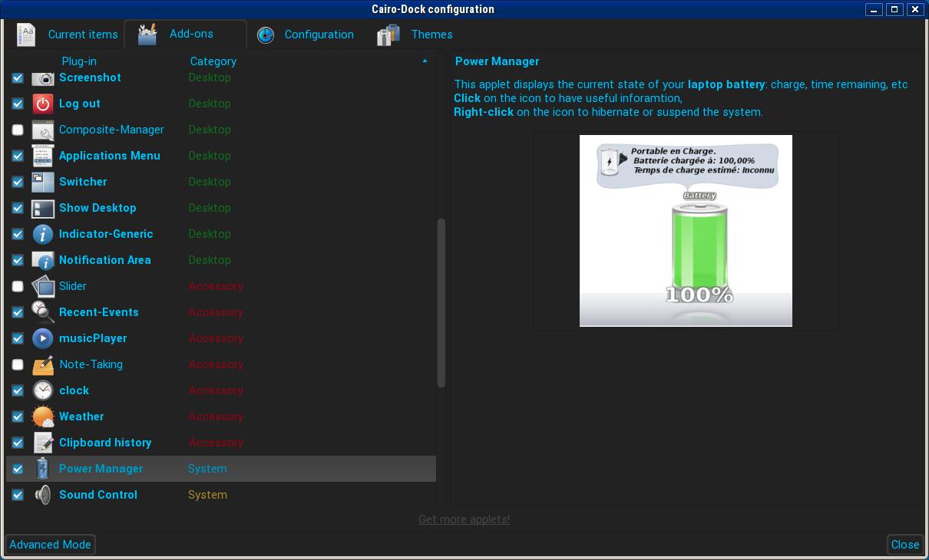Image resolution: width=929 pixels, height=560 pixels.
Task: Click the Power Manager battery preview image
Action: [x=686, y=231]
